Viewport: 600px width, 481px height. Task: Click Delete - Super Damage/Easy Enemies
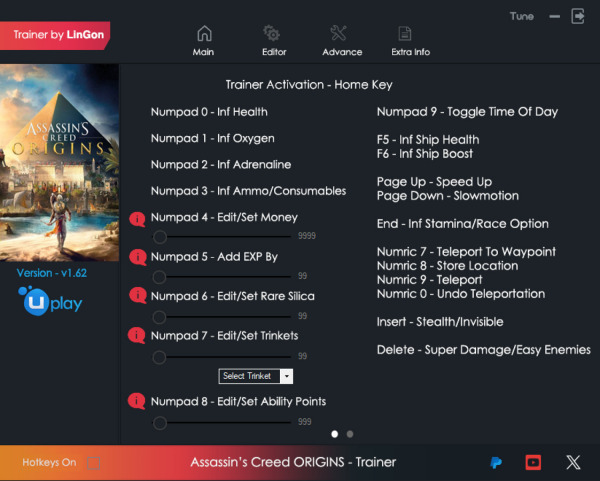click(484, 350)
